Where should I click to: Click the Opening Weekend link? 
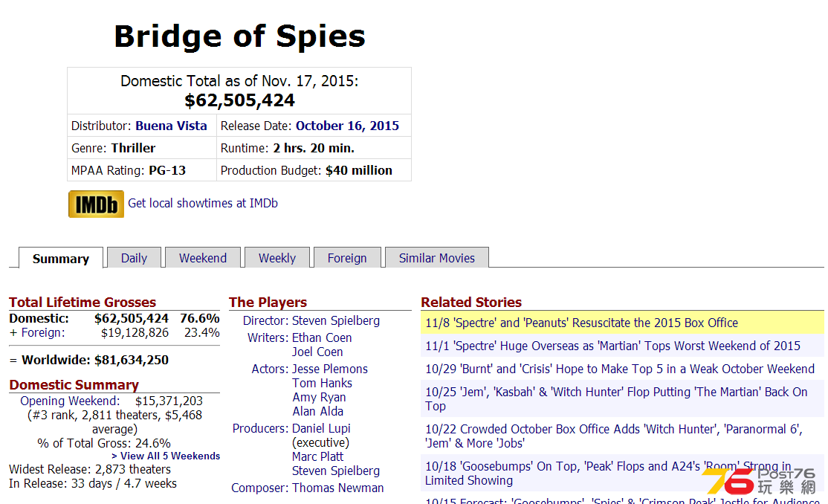pyautogui.click(x=70, y=401)
